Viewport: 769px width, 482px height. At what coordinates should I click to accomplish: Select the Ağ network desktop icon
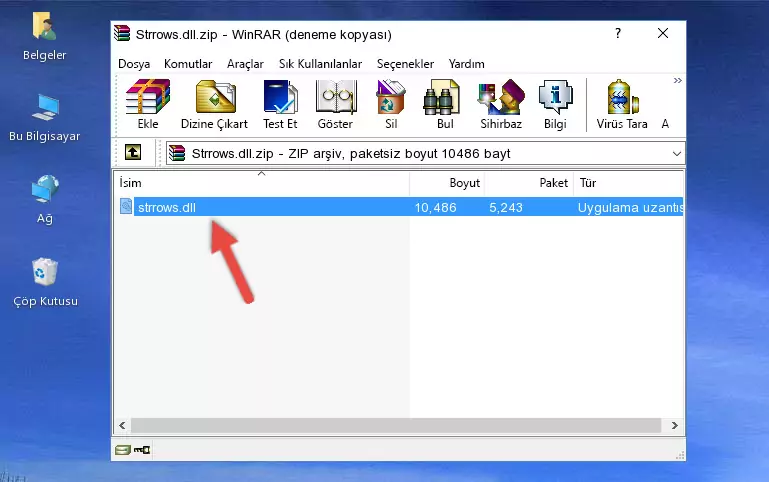[45, 200]
